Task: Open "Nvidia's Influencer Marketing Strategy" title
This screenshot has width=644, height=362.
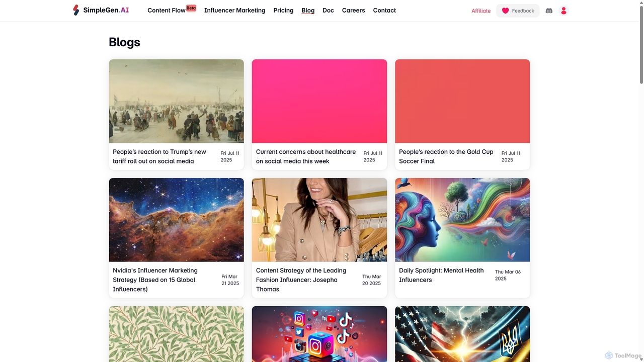Action: tap(156, 280)
